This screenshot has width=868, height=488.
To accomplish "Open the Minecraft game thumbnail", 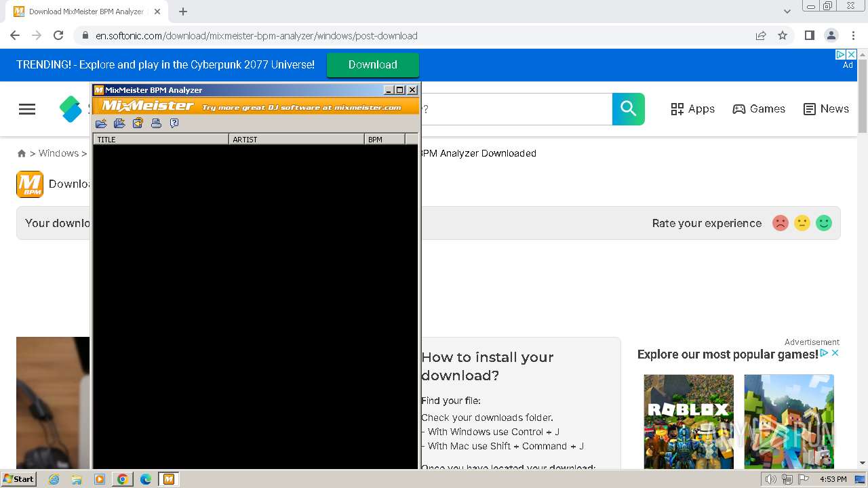I will pos(789,421).
